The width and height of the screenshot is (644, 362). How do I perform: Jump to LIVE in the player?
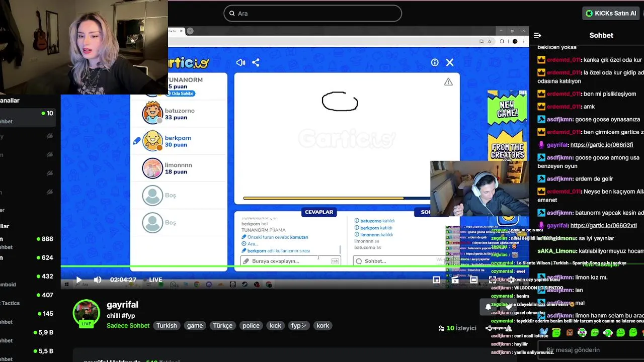coord(155,280)
